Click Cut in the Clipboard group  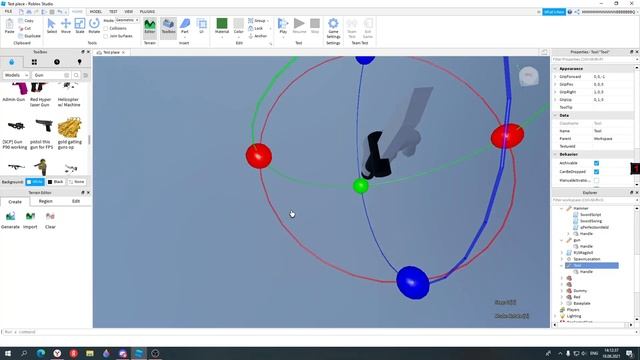25,28
